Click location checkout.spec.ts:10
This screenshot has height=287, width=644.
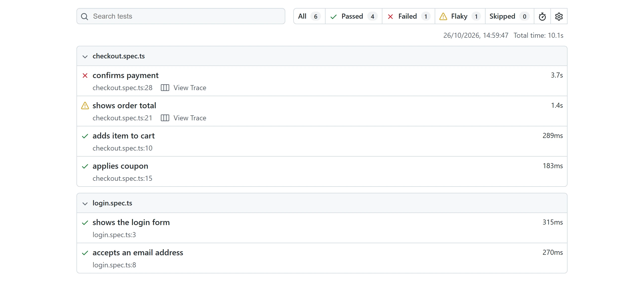(123, 148)
